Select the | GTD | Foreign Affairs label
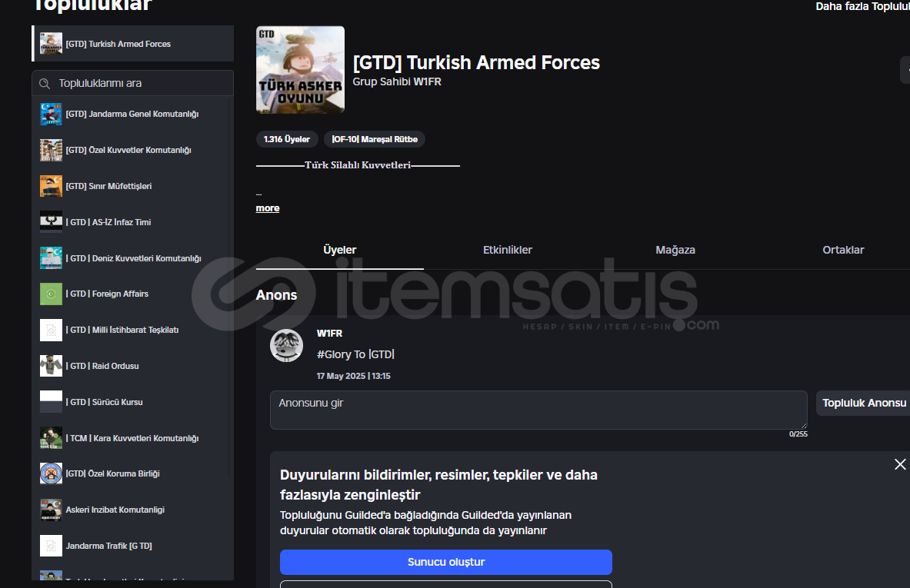Image resolution: width=910 pixels, height=588 pixels. 108,294
